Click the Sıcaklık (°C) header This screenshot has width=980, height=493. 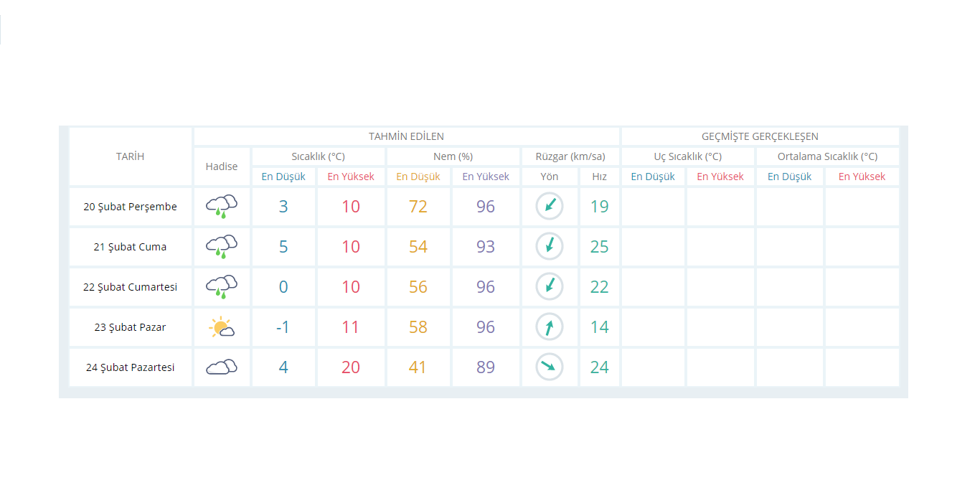pos(318,156)
